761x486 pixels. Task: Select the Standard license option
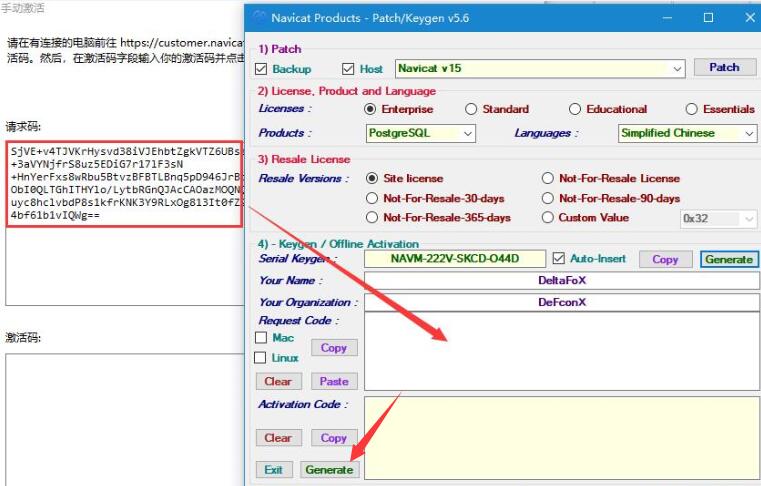tap(471, 109)
